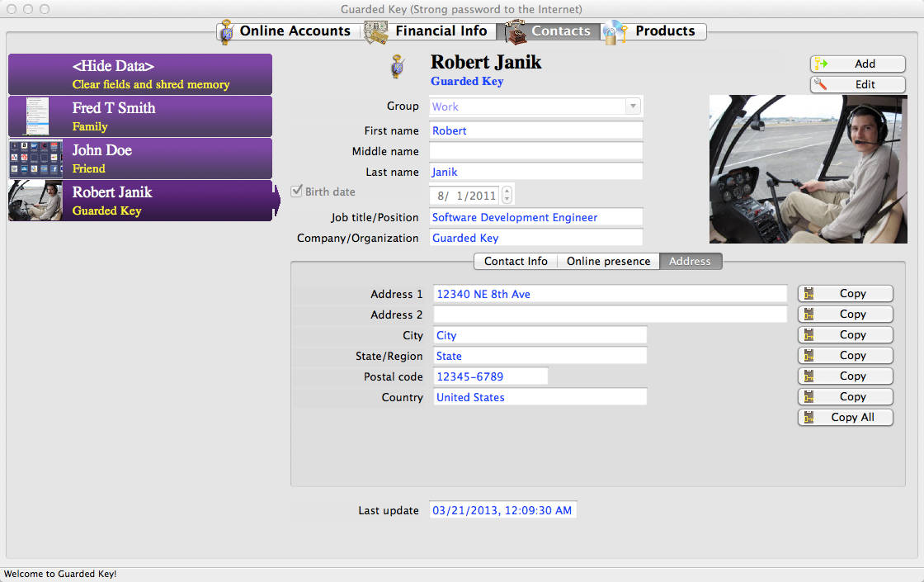Switch to the Online presence tab
The image size is (924, 582).
point(608,261)
